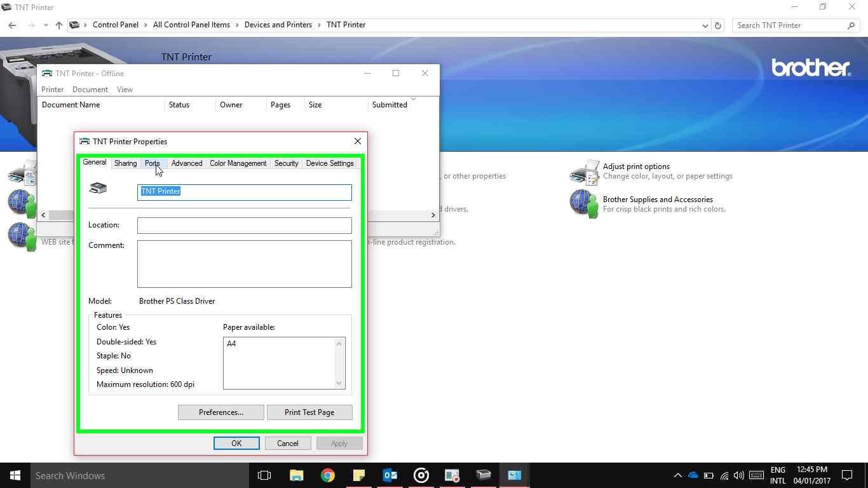Click queue horizontal scrollbar right arrow
The width and height of the screenshot is (868, 488).
tap(433, 215)
